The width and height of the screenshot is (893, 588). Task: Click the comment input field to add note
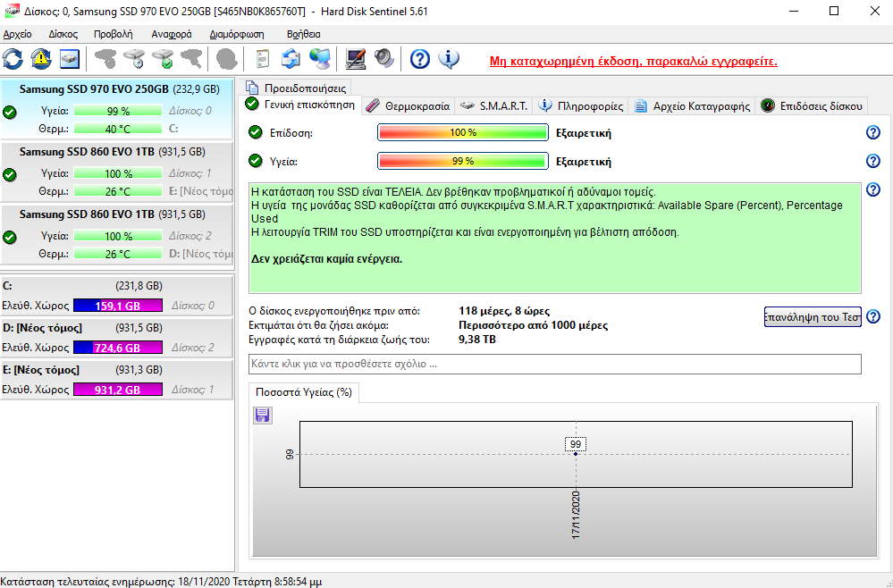click(554, 365)
